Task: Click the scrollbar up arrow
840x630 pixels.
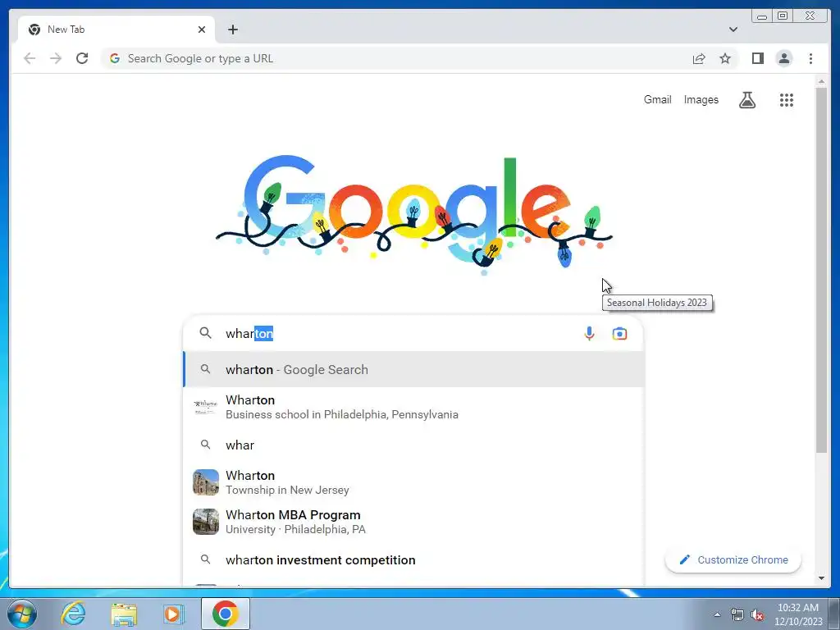Action: click(x=821, y=81)
